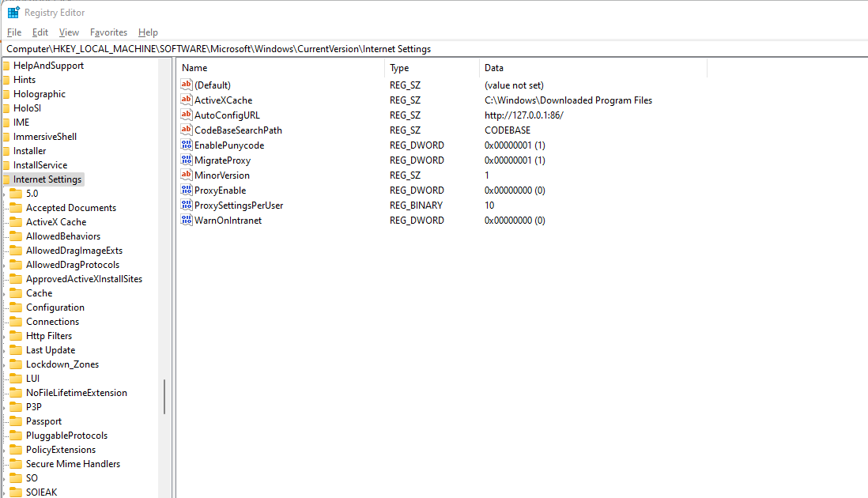The height and width of the screenshot is (498, 868).
Task: Open the Help menu
Action: click(x=148, y=32)
